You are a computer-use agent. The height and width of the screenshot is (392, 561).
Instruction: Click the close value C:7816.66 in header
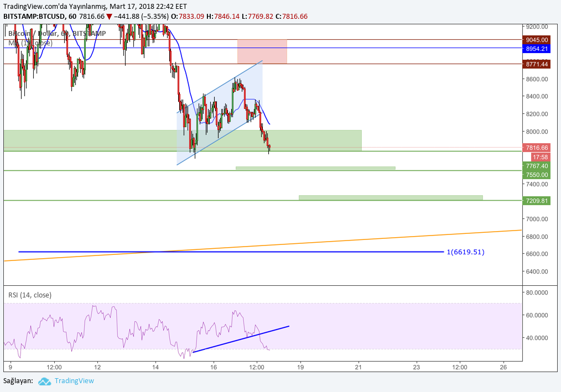pos(292,17)
